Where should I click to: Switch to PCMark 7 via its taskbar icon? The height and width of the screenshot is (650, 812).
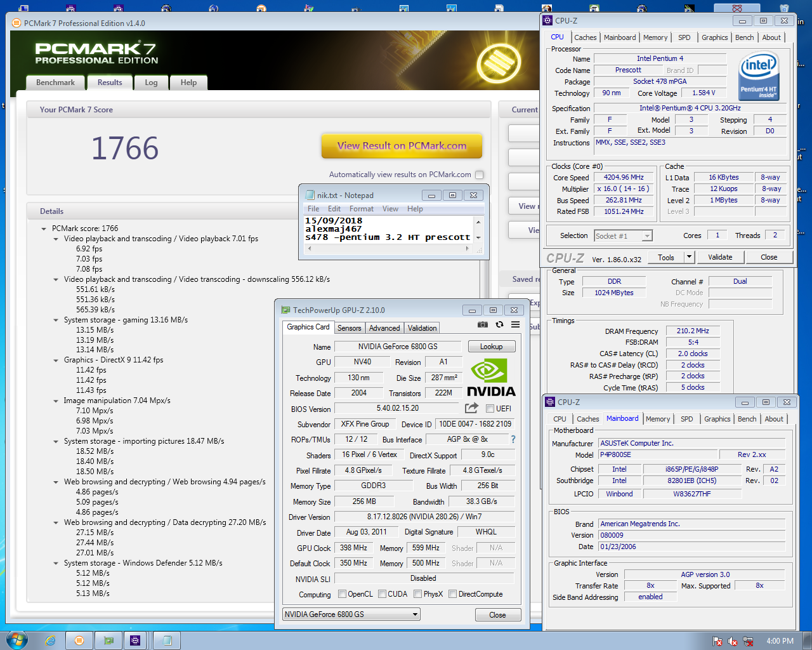79,640
